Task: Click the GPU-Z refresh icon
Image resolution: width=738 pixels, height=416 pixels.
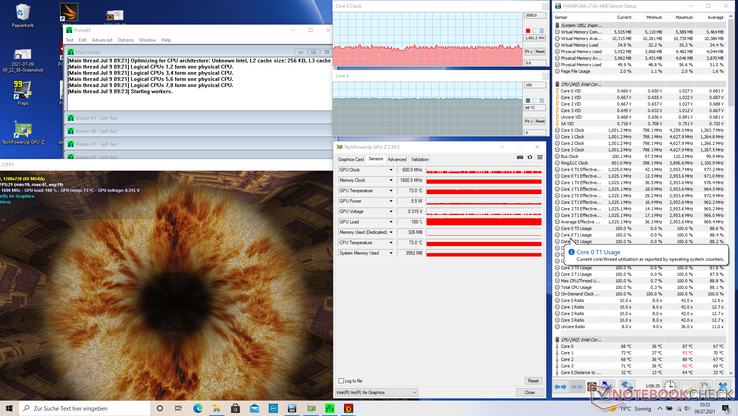Action: pyautogui.click(x=530, y=157)
